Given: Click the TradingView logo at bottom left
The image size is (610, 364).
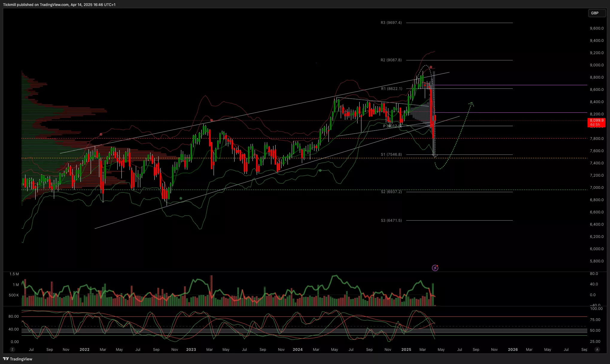Looking at the screenshot, I should pyautogui.click(x=18, y=359).
